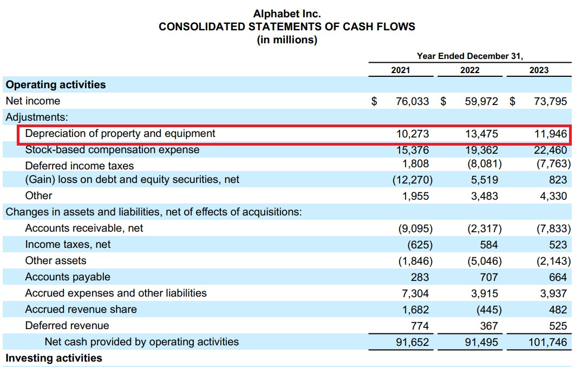Click accounts payable 2021 value 283
The width and height of the screenshot is (588, 367).
click(x=420, y=277)
